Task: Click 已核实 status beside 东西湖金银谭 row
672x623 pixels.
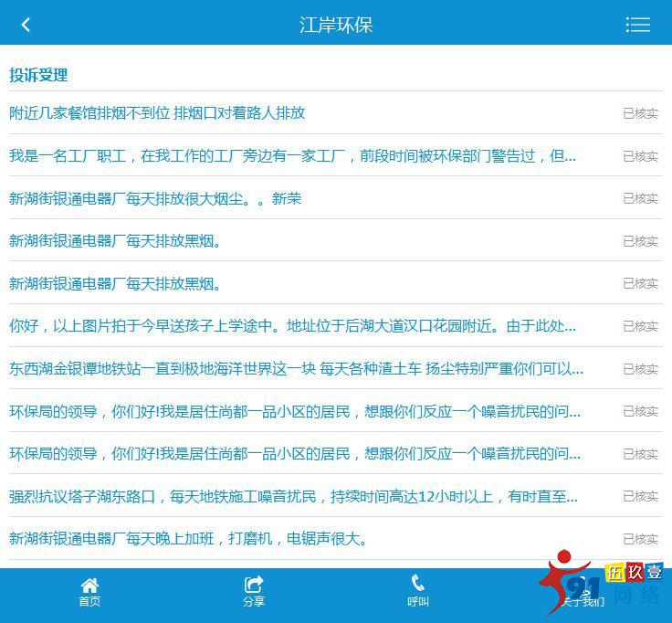Action: point(640,369)
